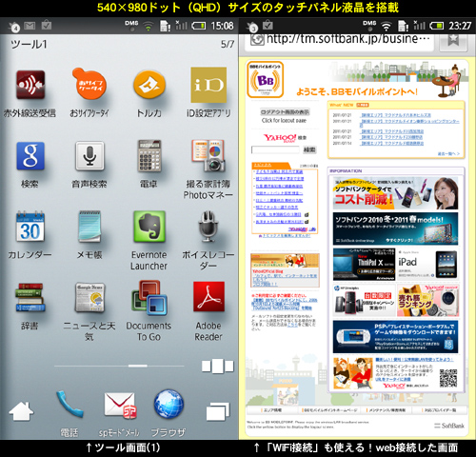This screenshot has width=476, height=457.
Task: Show the page thumbnails overview icon
Action: (218, 366)
